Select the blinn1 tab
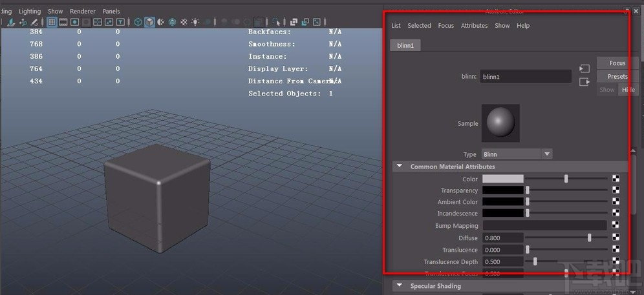 click(405, 46)
